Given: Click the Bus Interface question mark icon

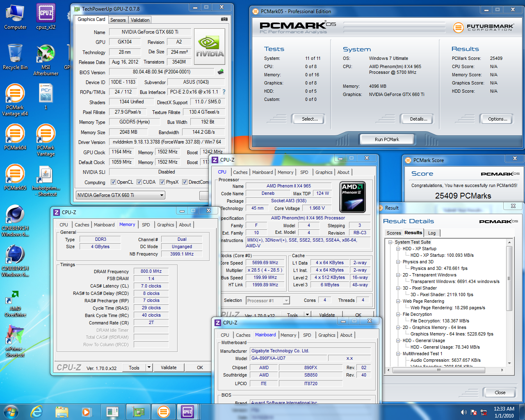Looking at the screenshot, I should 224,92.
